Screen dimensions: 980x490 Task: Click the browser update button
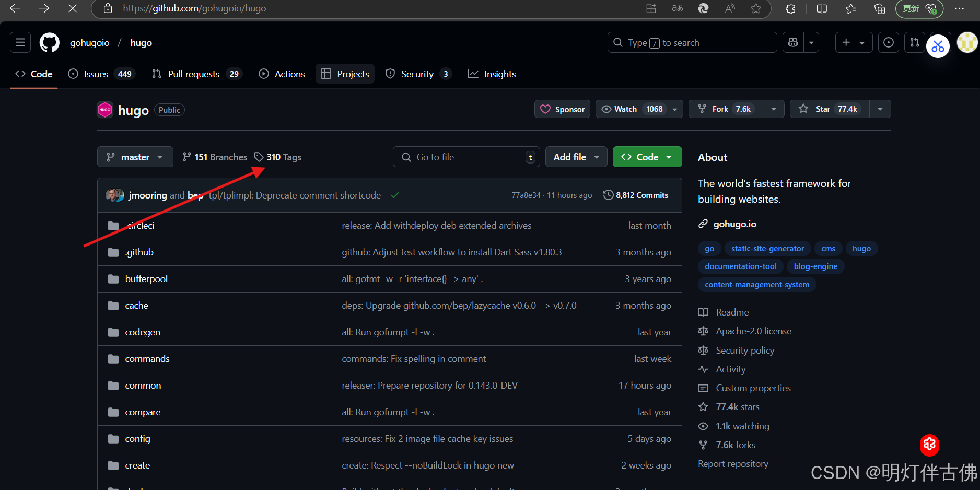click(919, 8)
